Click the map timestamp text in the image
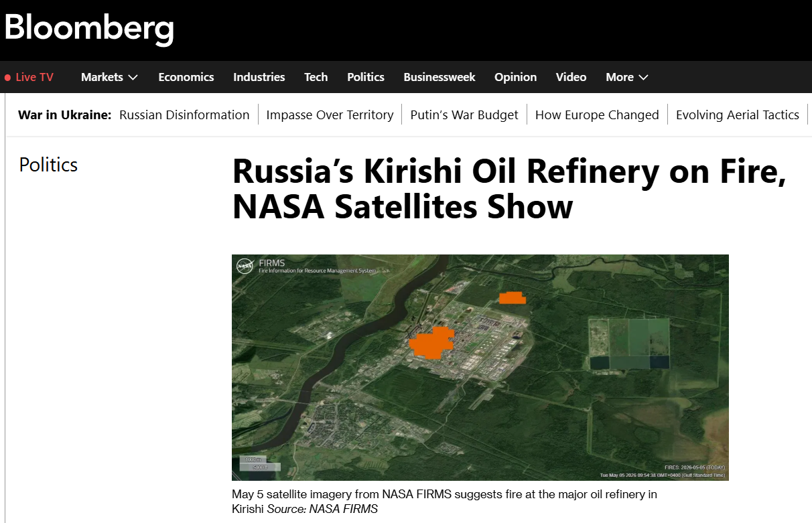Screen dimensions: 812x523 pyautogui.click(x=662, y=475)
